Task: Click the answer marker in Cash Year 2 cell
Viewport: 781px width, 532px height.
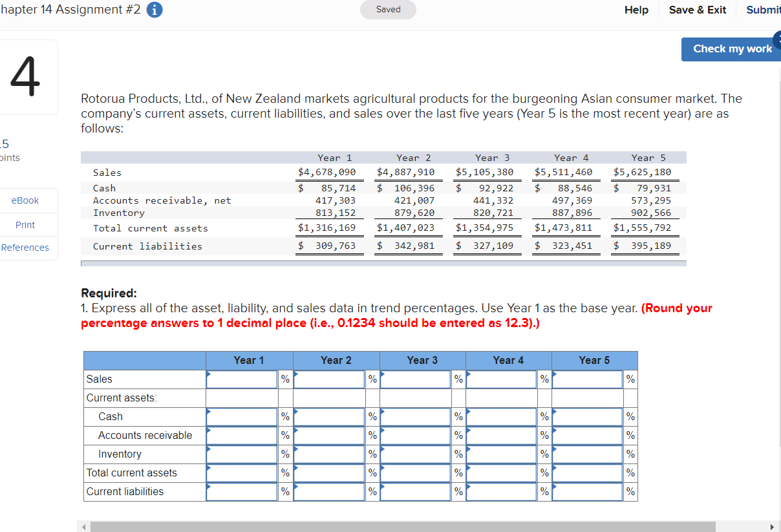Action: click(x=295, y=412)
